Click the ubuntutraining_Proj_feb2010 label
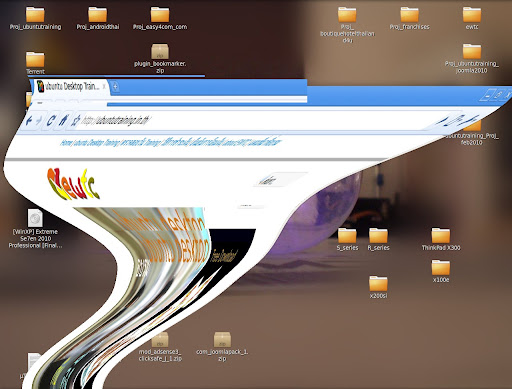Image resolution: width=512 pixels, height=389 pixels. click(472, 139)
